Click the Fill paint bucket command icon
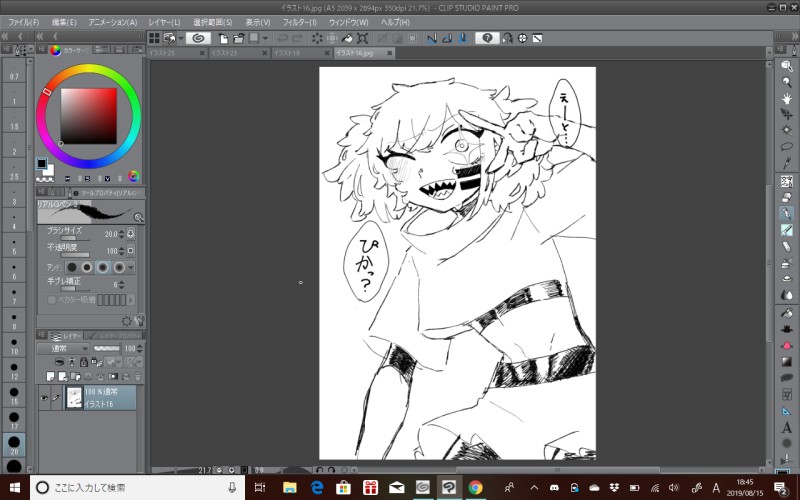 coord(347,38)
